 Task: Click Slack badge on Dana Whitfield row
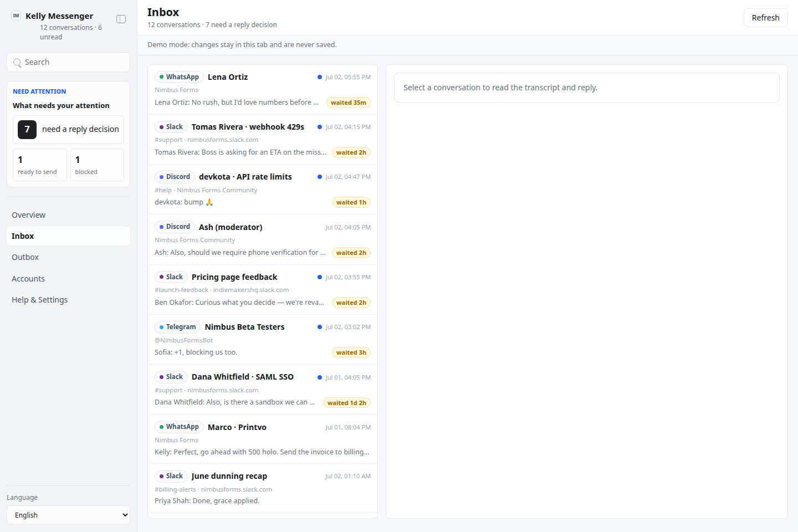pyautogui.click(x=171, y=377)
